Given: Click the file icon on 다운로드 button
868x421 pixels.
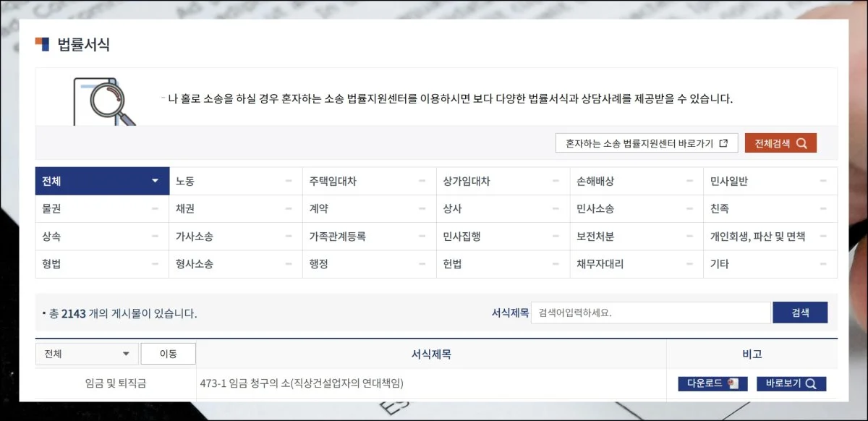Looking at the screenshot, I should point(733,383).
